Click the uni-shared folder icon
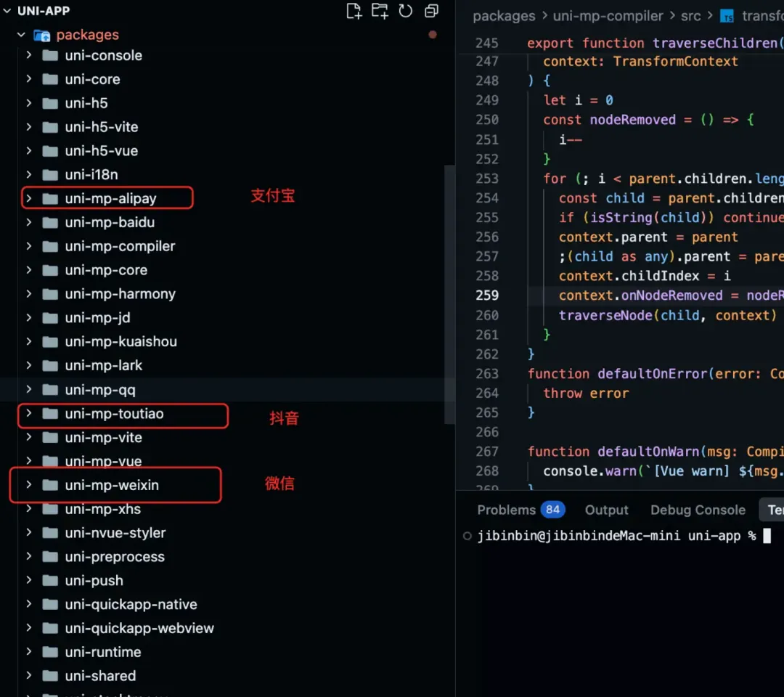 [x=50, y=676]
